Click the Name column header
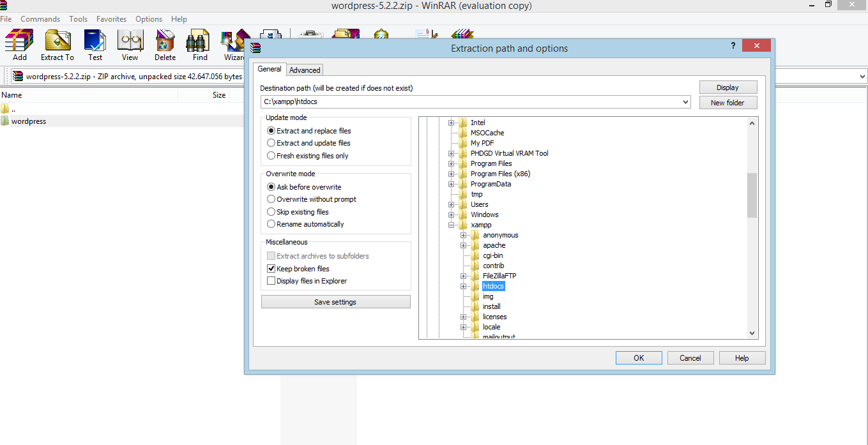This screenshot has height=445, width=868. [x=89, y=95]
